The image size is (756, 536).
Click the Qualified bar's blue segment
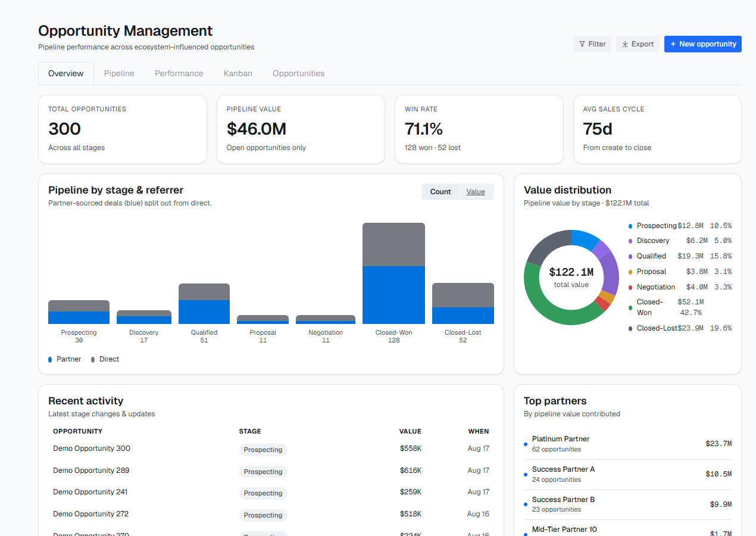coord(204,312)
